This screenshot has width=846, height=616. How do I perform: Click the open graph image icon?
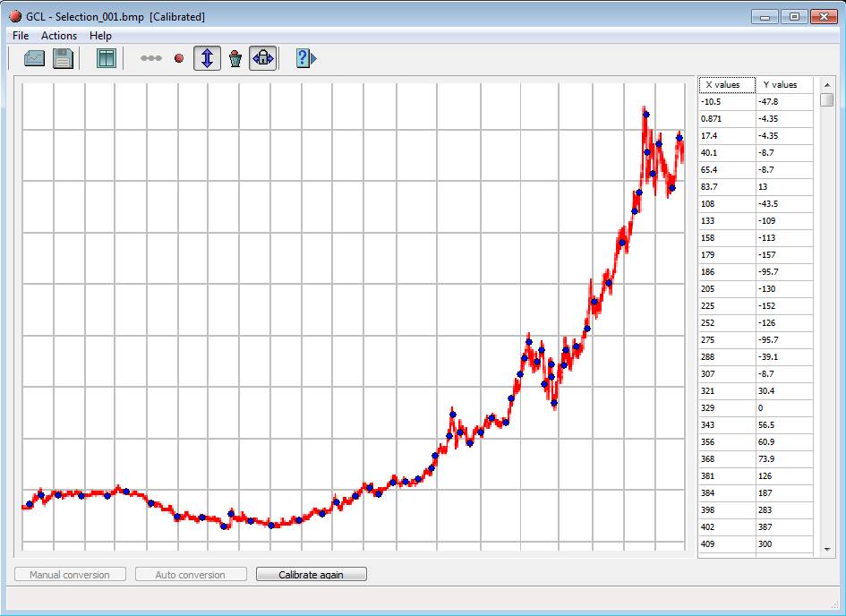35,58
